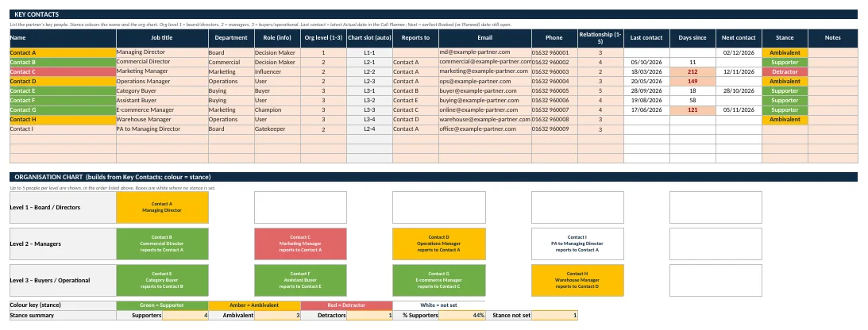Image resolution: width=868 pixels, height=330 pixels.
Task: Select the Reports to column header
Action: pyautogui.click(x=415, y=38)
